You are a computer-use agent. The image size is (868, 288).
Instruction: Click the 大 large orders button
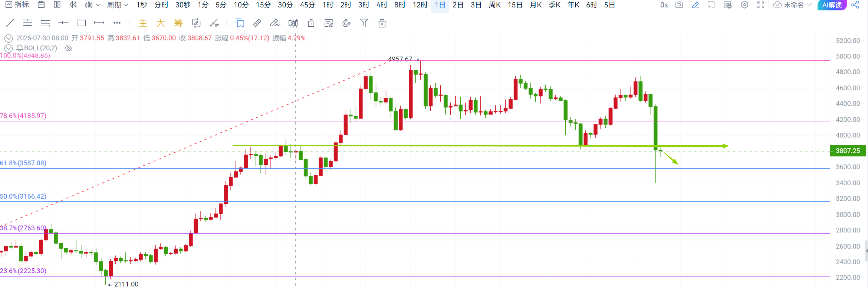point(161,23)
